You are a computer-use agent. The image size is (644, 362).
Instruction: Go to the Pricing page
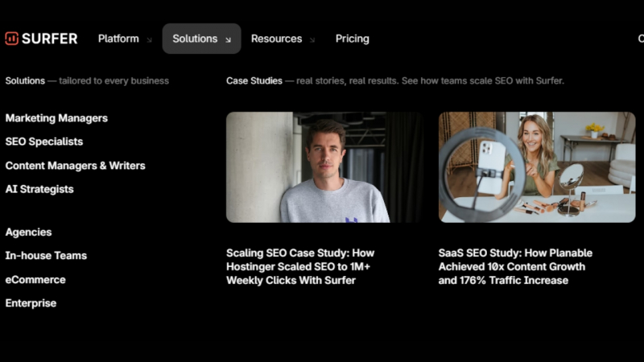coord(352,39)
